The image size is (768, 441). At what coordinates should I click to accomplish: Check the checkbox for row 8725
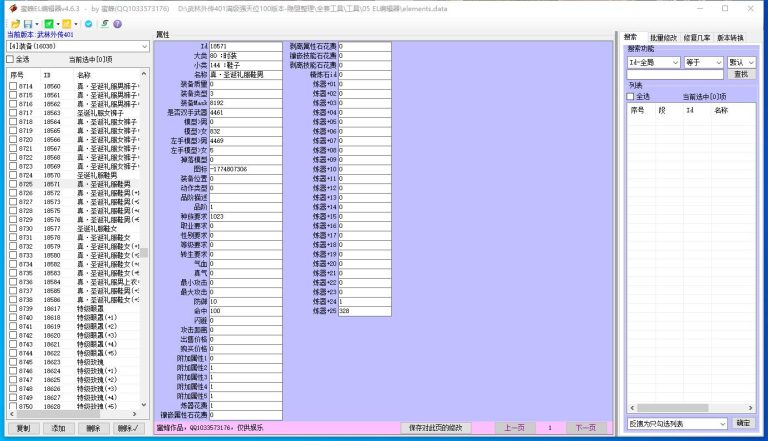pos(13,184)
